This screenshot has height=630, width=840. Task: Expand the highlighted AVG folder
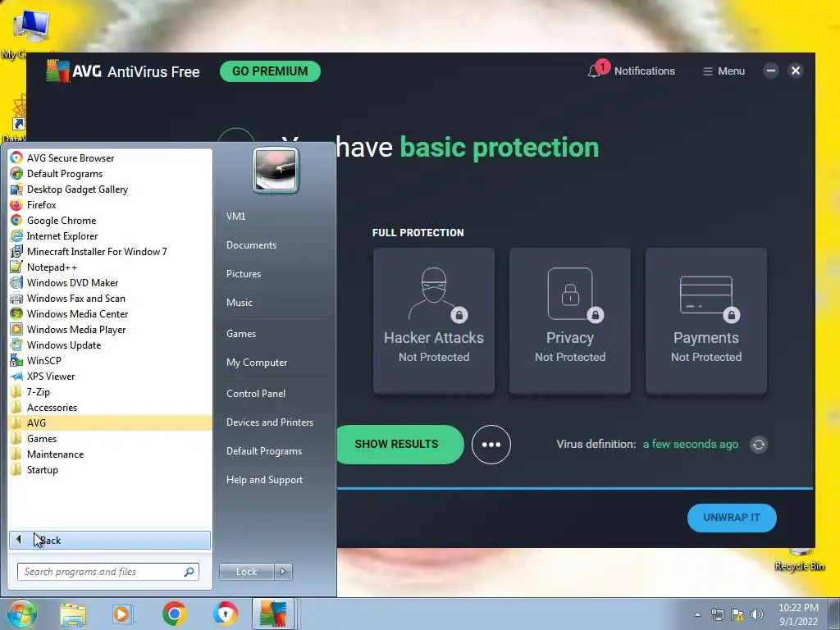pos(110,422)
